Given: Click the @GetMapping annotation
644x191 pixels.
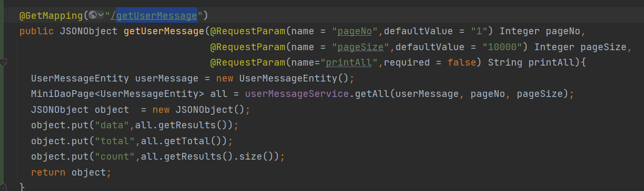Looking at the screenshot, I should (x=51, y=15).
